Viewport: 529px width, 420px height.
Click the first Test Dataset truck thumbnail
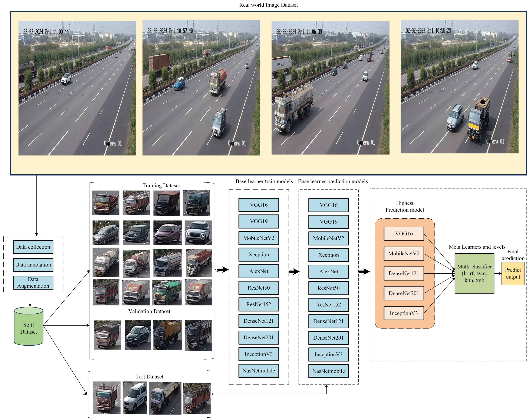point(107,397)
